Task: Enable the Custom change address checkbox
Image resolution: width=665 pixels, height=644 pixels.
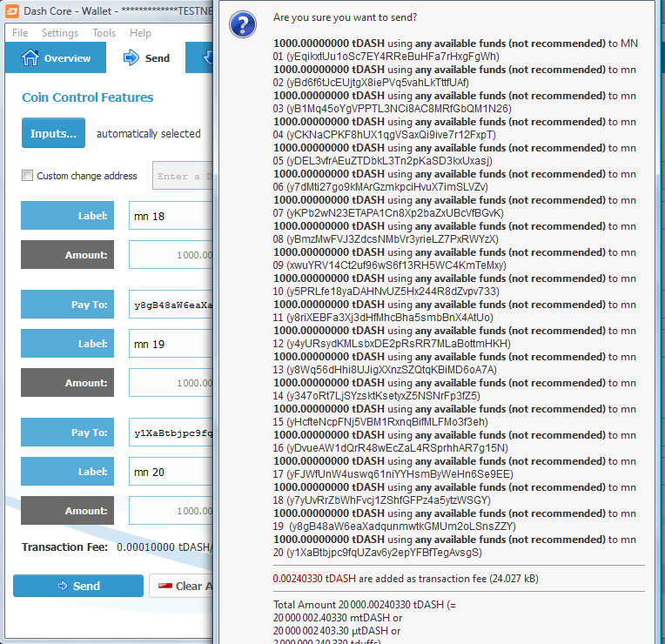Action: pos(27,175)
